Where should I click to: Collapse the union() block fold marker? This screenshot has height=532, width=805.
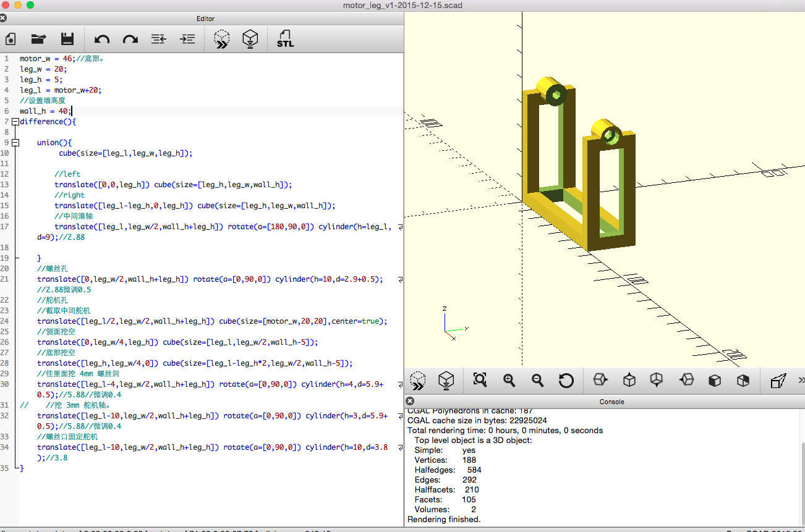[15, 143]
